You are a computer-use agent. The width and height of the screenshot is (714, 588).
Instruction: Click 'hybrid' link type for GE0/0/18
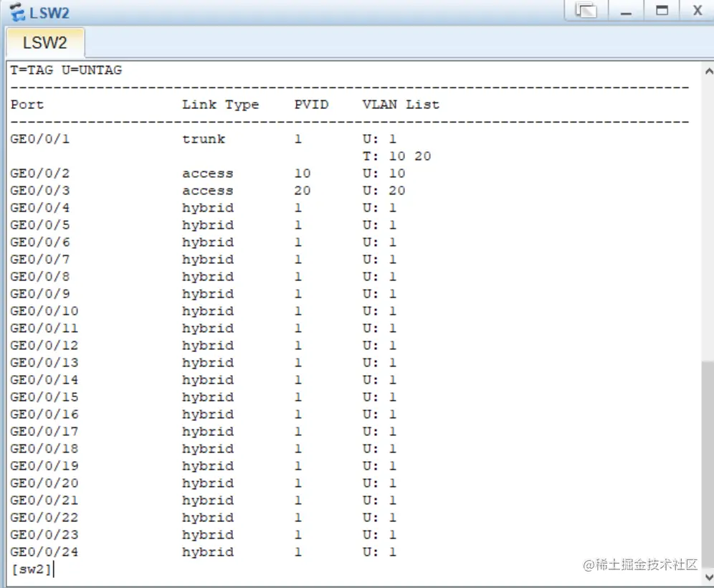click(208, 449)
